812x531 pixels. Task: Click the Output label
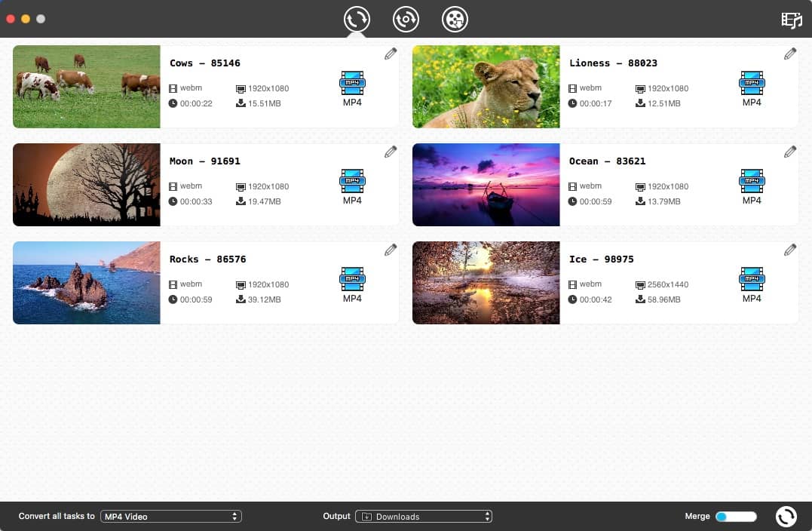[x=336, y=516]
